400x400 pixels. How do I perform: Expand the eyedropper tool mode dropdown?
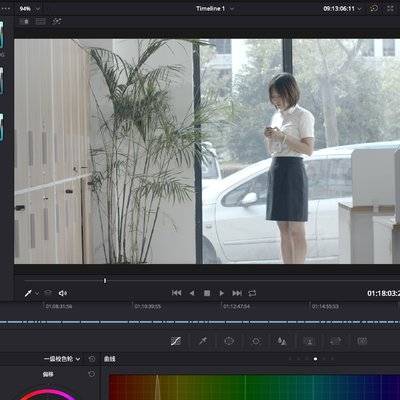click(x=37, y=293)
